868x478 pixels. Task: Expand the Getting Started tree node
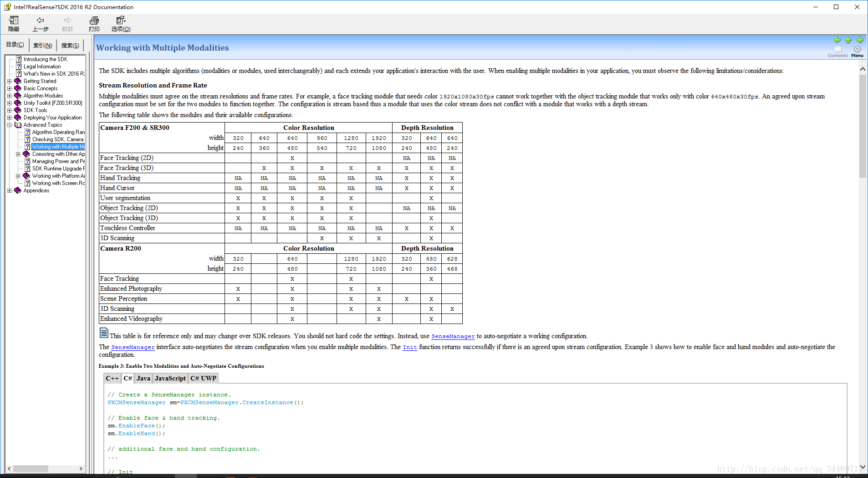click(x=9, y=81)
